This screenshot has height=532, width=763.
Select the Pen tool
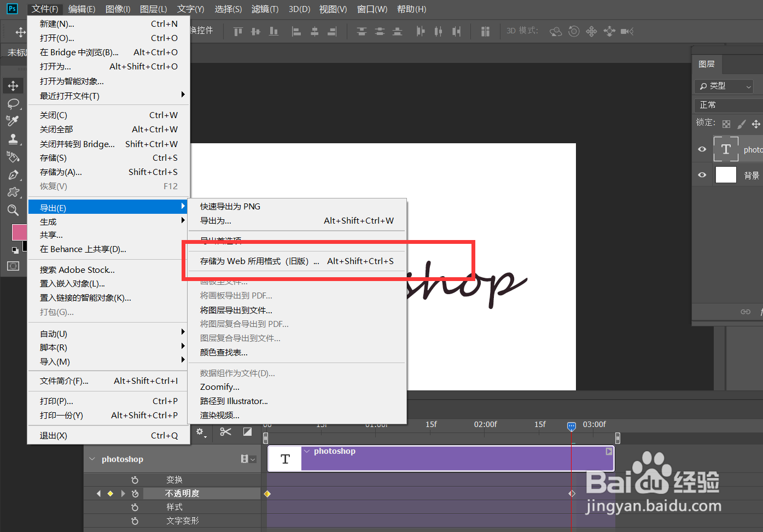[x=13, y=175]
